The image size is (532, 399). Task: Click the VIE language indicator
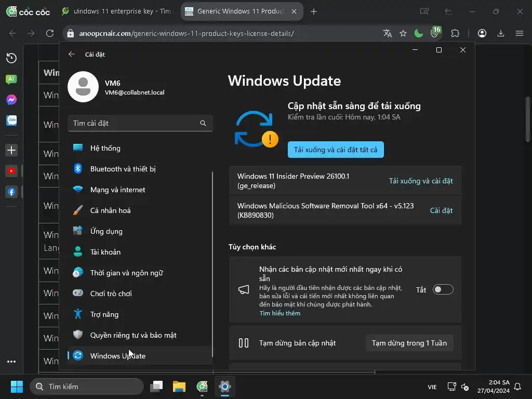(432, 387)
